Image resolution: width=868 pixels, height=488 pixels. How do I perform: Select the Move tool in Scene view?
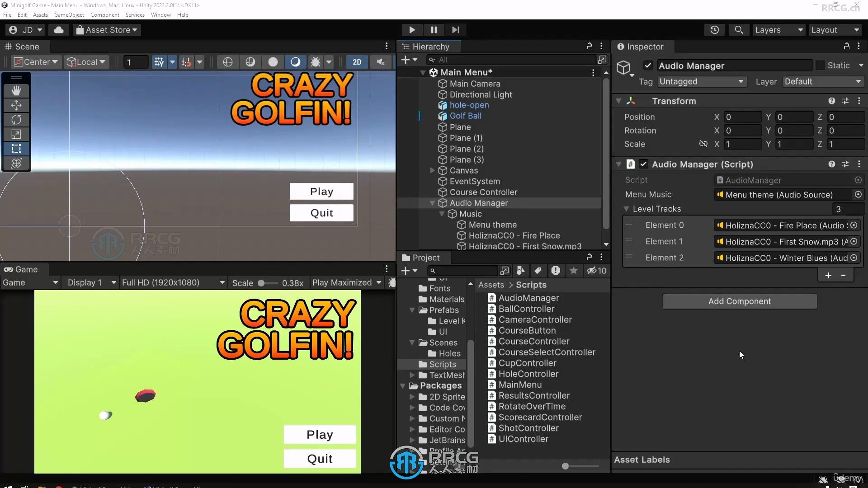(16, 104)
